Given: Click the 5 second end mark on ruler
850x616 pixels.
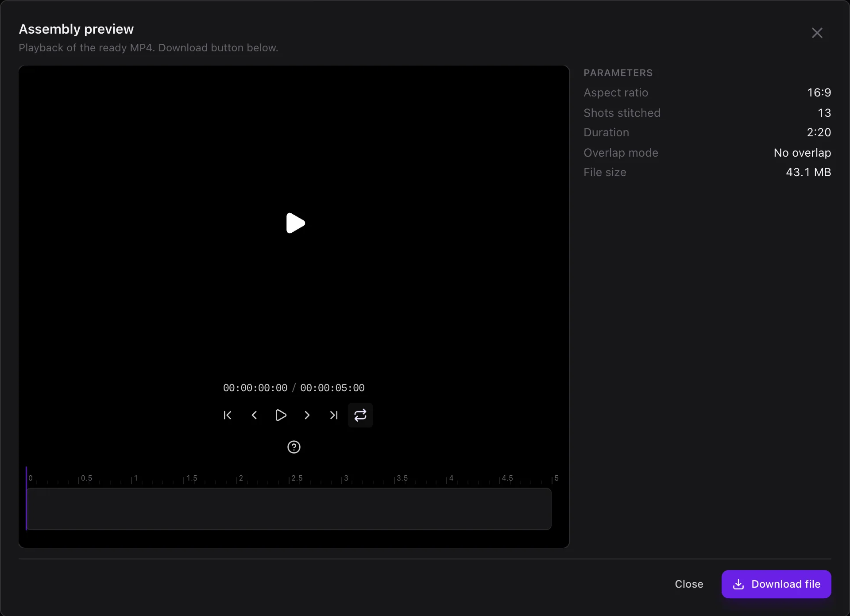Looking at the screenshot, I should [x=556, y=478].
